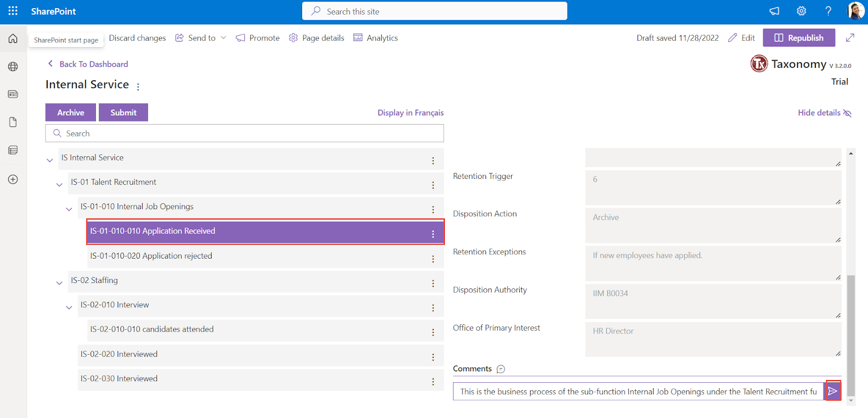Open Analytics in command bar
This screenshot has height=418, width=868.
[x=375, y=37]
